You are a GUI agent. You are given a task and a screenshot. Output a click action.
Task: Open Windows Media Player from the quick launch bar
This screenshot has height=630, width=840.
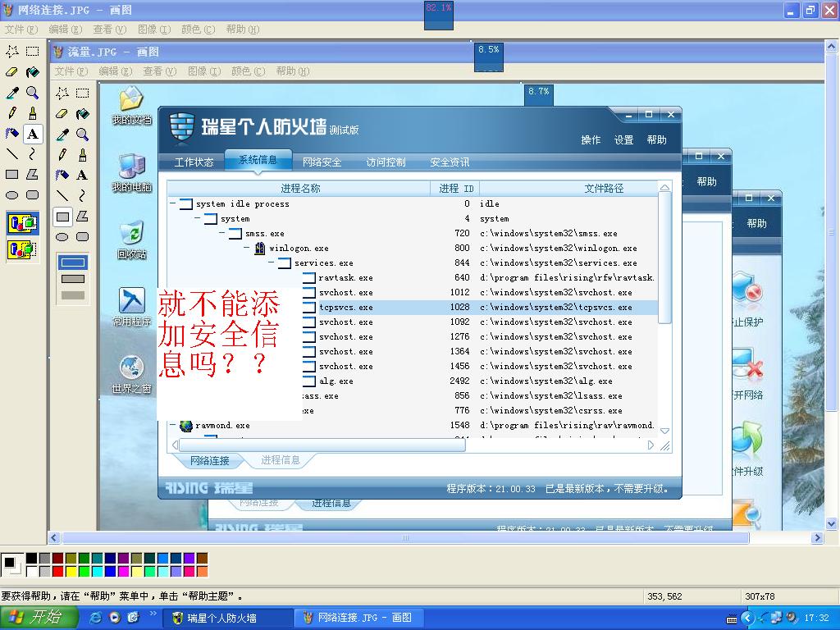(x=115, y=618)
